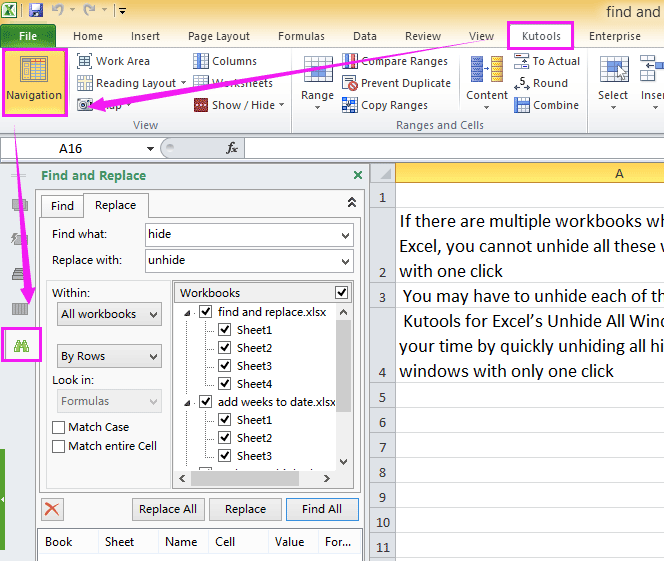The image size is (664, 561).
Task: Uncheck add weeks to date.xlsx checkbox
Action: 206,402
